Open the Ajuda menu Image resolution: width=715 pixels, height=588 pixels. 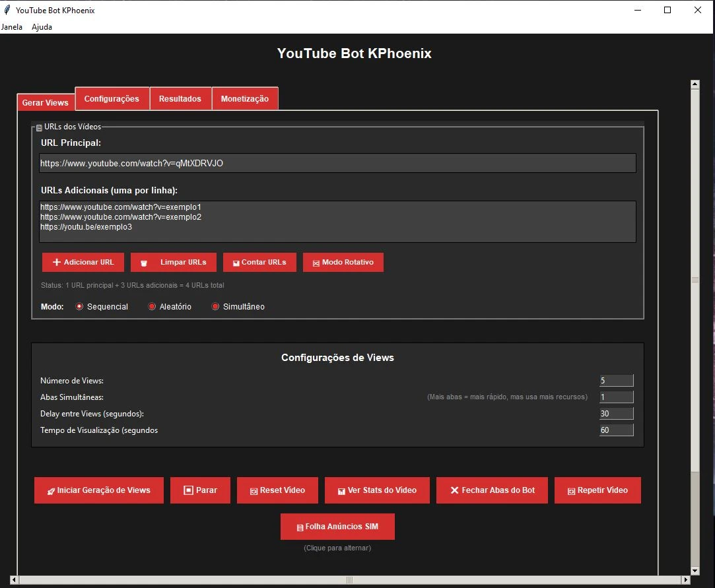coord(42,27)
